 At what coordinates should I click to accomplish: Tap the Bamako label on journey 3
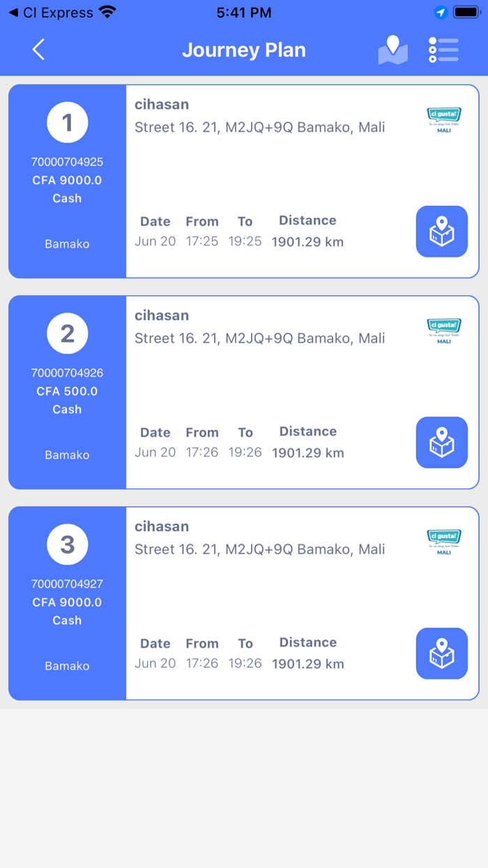click(67, 666)
